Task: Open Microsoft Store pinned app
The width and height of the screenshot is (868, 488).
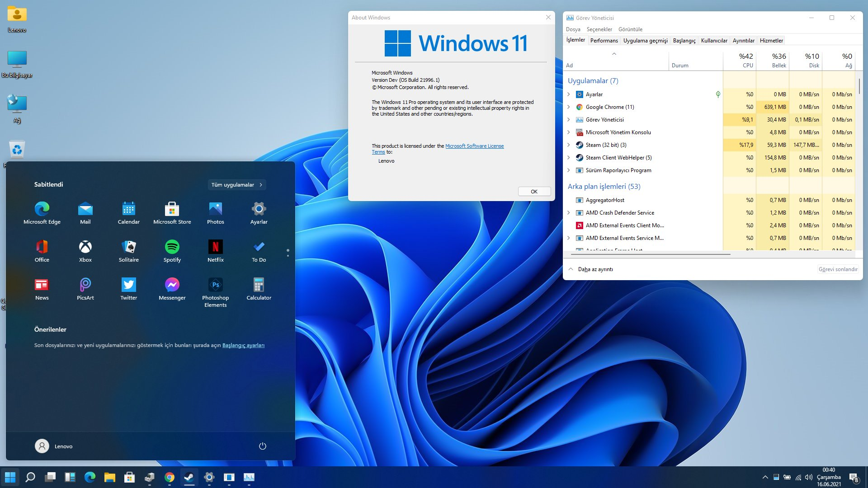Action: pyautogui.click(x=172, y=209)
